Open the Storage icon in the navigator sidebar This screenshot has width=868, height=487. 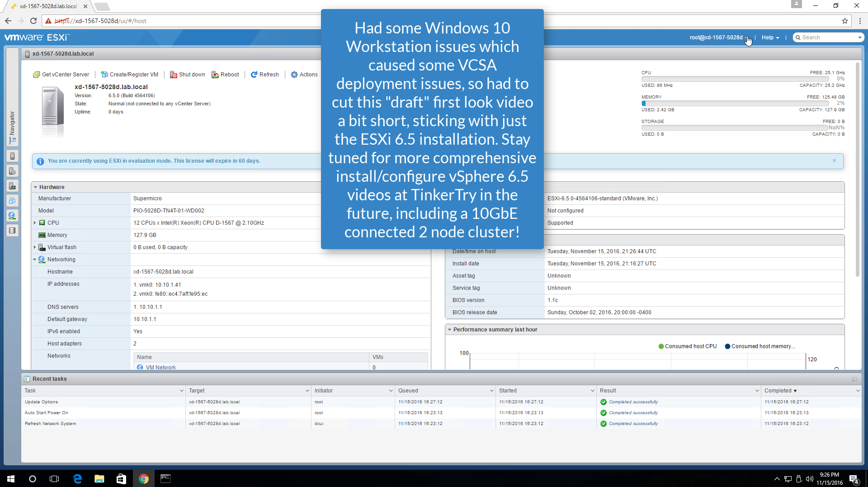pyautogui.click(x=12, y=231)
